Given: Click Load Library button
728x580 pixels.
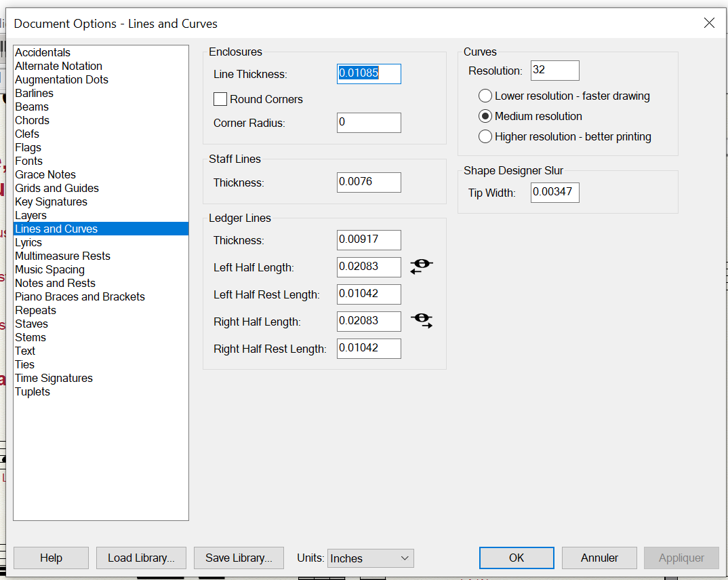Looking at the screenshot, I should 141,558.
